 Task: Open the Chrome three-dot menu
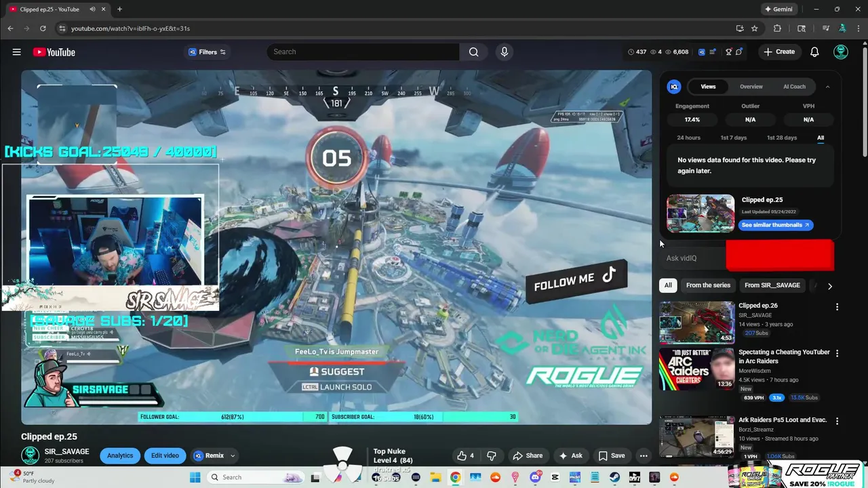coord(858,28)
